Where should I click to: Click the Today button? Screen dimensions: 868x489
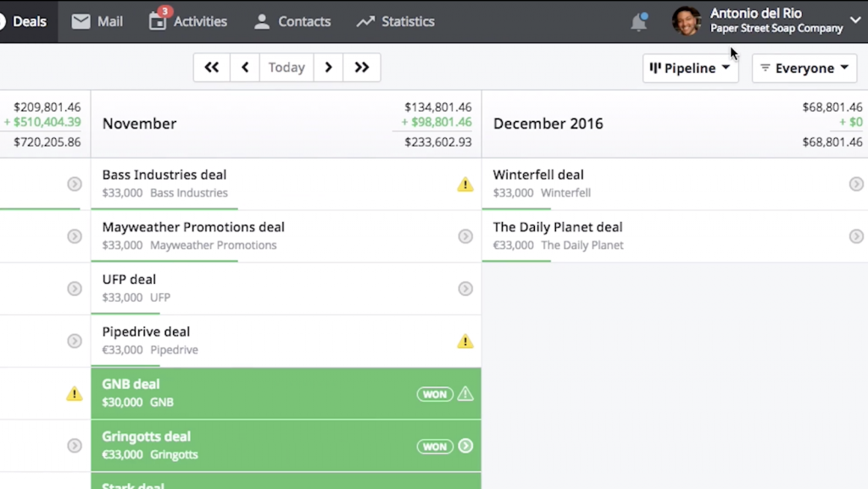coord(287,68)
